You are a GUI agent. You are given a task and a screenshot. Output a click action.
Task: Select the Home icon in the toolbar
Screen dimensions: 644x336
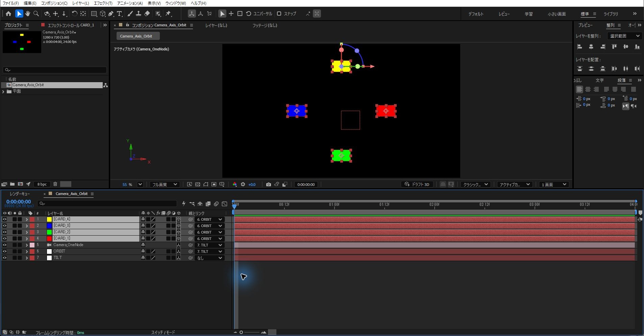pos(8,14)
